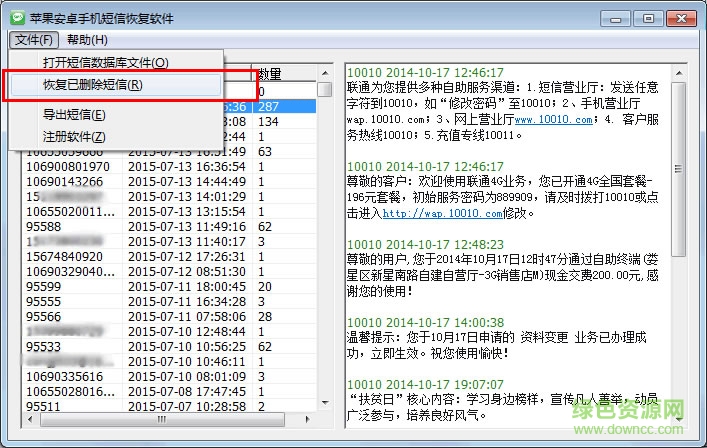The image size is (707, 448).
Task: Select row dated 2015-07-13 14:01:29
Action: coord(169,197)
